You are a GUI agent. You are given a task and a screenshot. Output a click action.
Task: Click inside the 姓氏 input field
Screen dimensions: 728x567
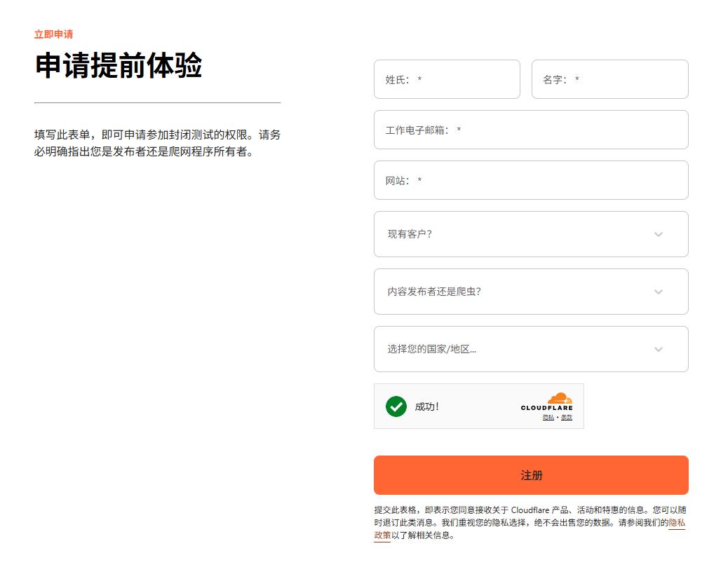coord(447,79)
